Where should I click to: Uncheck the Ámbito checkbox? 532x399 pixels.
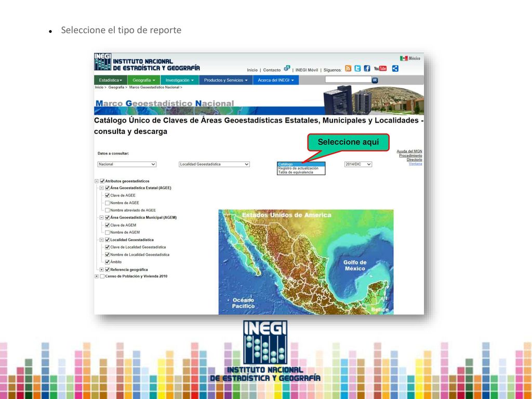pyautogui.click(x=107, y=262)
